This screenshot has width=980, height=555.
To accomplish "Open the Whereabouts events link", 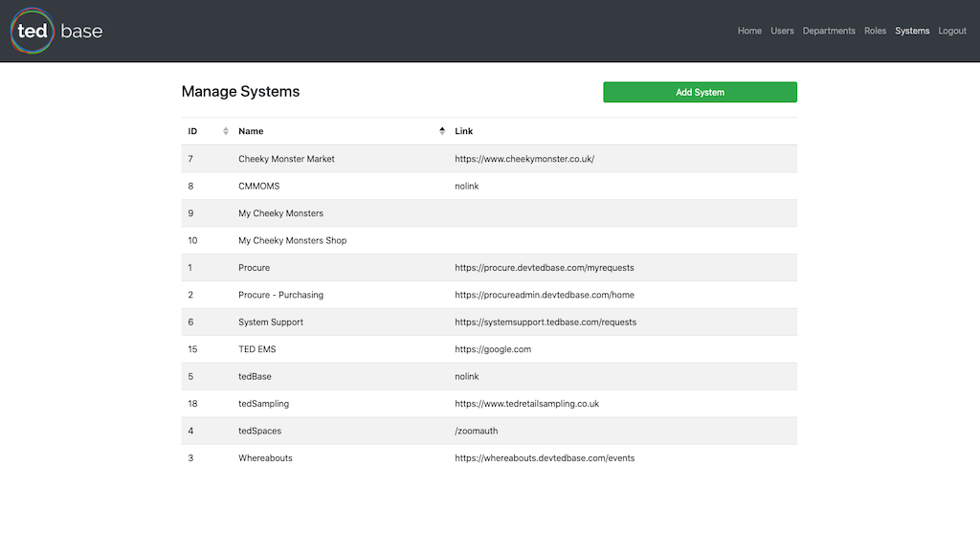I will tap(545, 458).
